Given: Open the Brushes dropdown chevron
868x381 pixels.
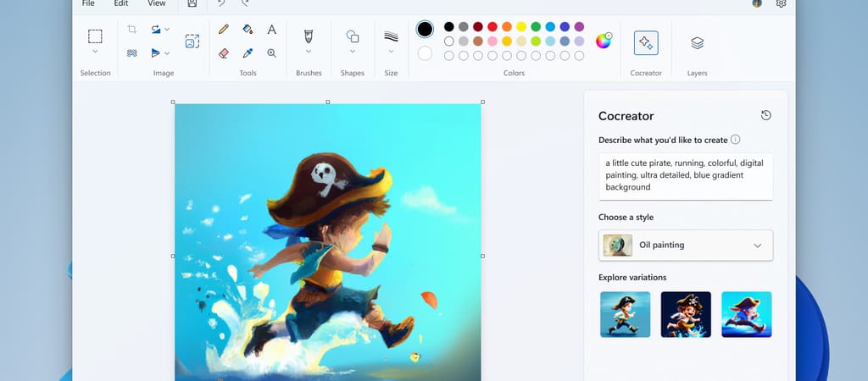Looking at the screenshot, I should (309, 52).
